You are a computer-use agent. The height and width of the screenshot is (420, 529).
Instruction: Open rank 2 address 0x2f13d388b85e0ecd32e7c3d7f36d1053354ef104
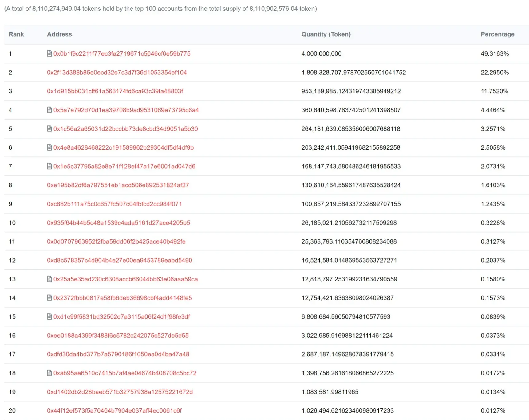coord(117,73)
